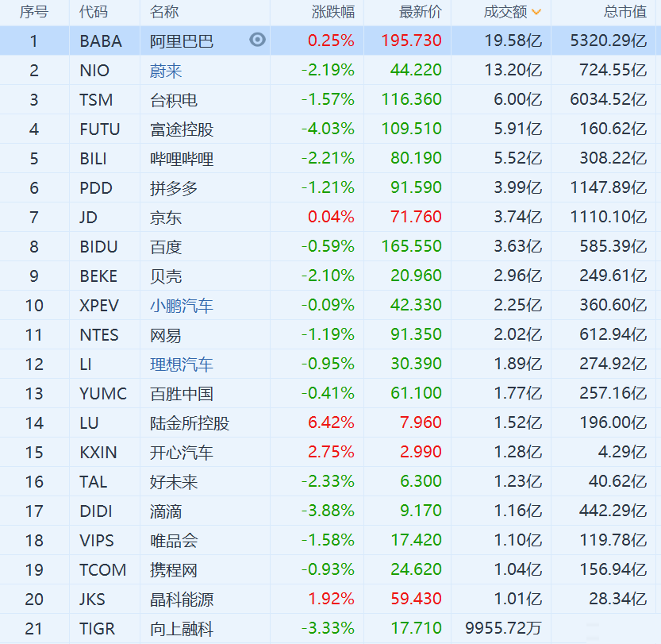Click the 滴滴 stock name

166,511
